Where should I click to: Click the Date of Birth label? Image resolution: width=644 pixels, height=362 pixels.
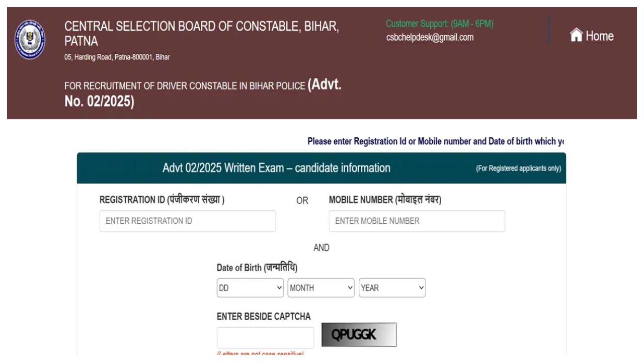coord(257,267)
